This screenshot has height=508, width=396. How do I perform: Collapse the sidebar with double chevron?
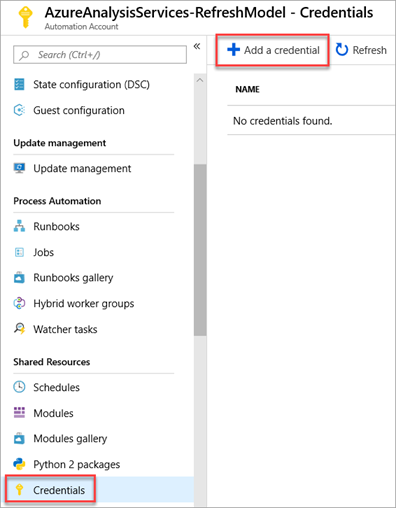point(197,46)
